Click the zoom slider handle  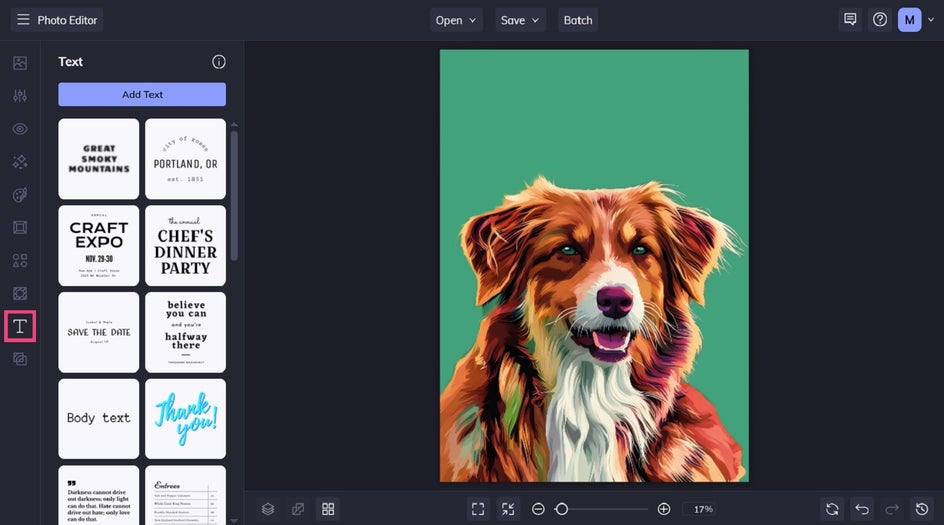562,509
